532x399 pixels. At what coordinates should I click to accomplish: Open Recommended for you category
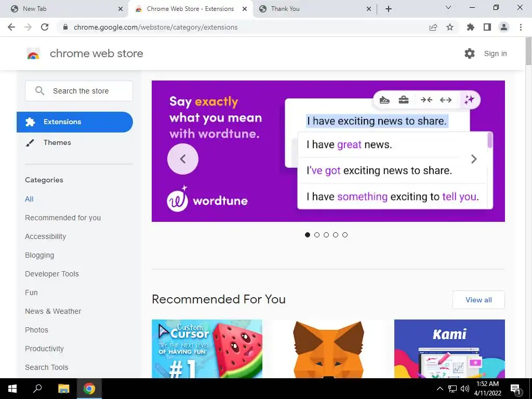coord(63,218)
